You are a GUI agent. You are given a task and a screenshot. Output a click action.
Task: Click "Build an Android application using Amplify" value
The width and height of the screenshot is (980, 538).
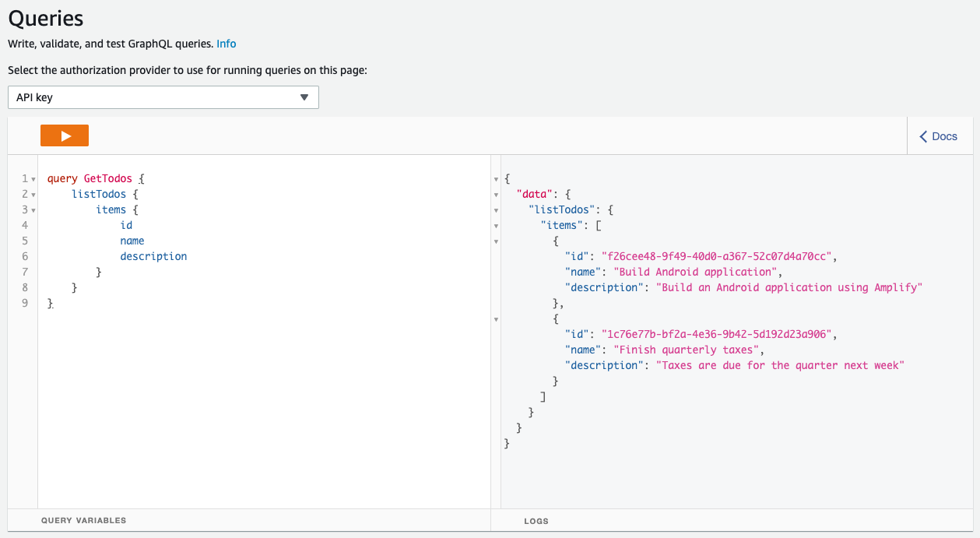pyautogui.click(x=789, y=287)
